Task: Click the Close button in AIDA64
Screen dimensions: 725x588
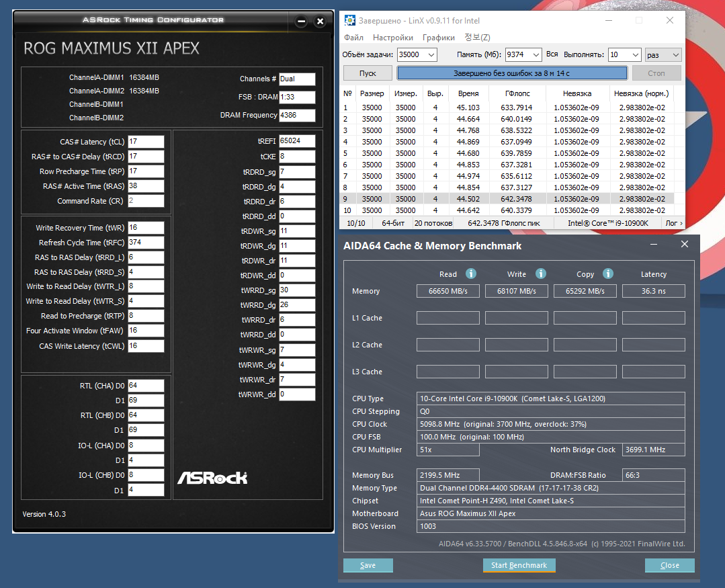Action: click(x=669, y=565)
